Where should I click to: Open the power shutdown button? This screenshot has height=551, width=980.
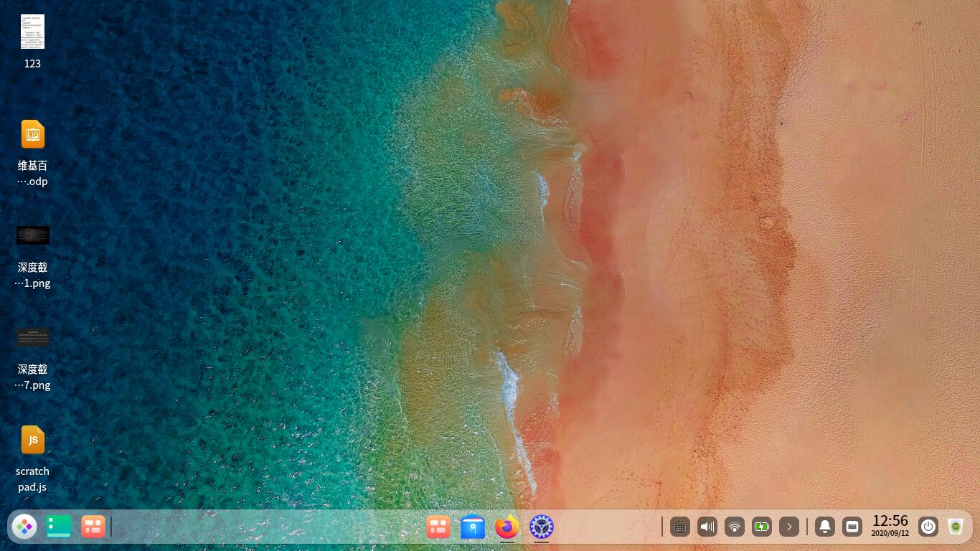928,527
